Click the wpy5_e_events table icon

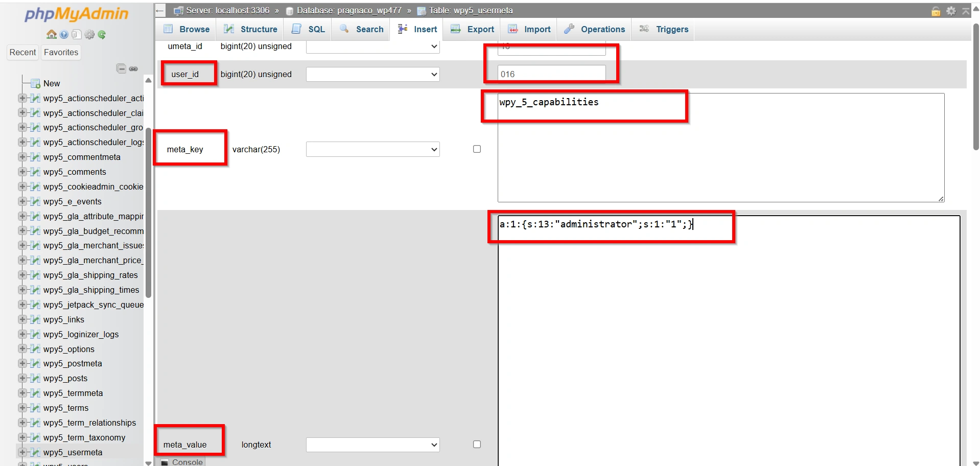click(35, 201)
